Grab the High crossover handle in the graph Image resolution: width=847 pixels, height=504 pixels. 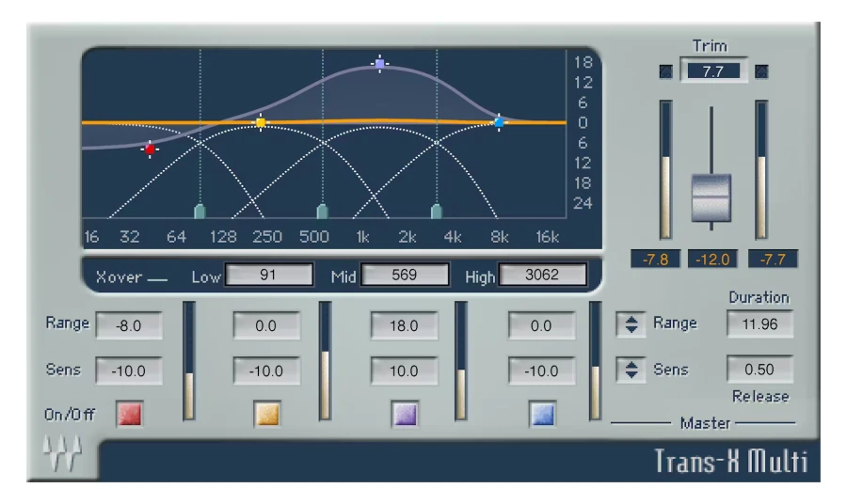(x=437, y=211)
